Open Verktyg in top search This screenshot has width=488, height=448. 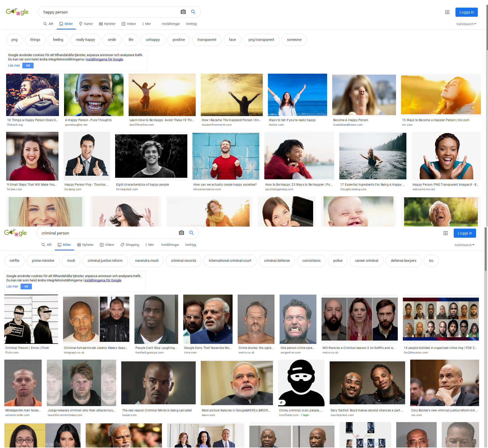click(191, 24)
